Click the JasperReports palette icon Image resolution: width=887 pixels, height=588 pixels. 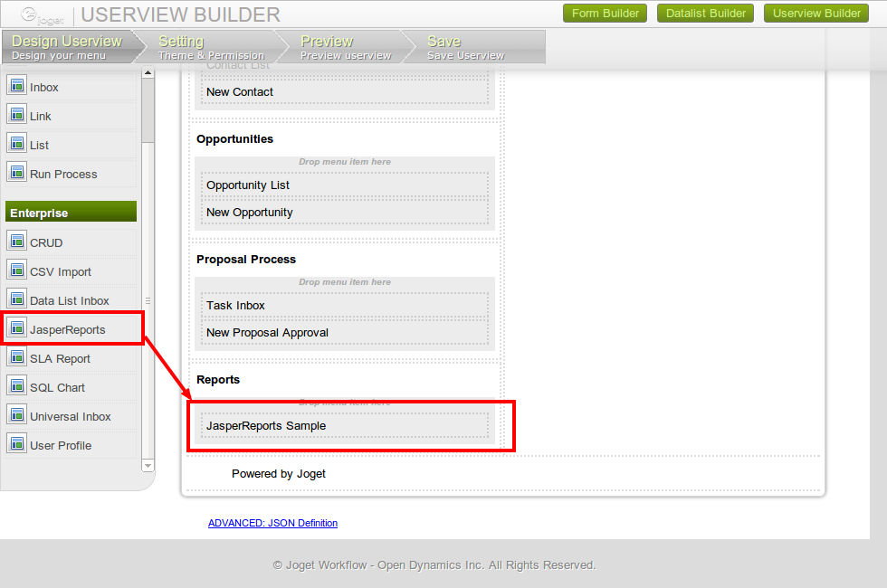[17, 327]
